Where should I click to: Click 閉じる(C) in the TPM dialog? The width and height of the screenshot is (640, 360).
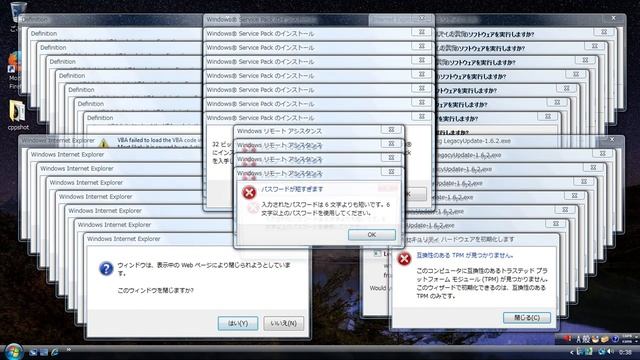click(x=527, y=318)
